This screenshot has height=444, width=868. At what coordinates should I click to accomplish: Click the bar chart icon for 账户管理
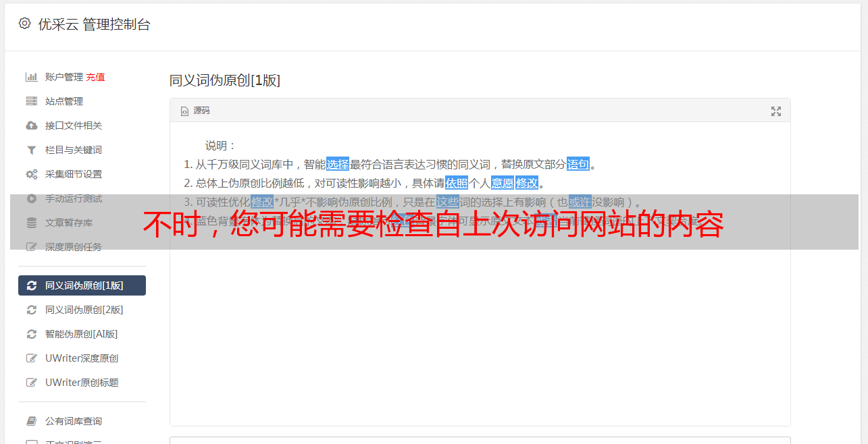tap(31, 77)
